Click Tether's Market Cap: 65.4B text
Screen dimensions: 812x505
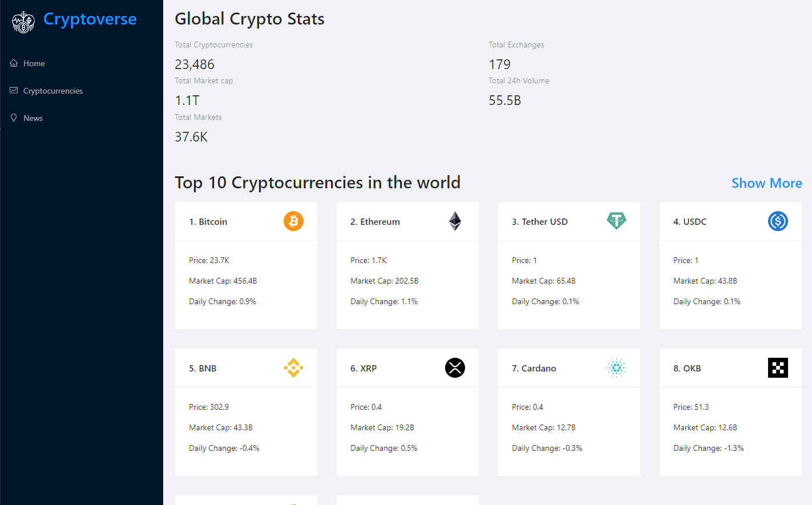[x=544, y=281]
